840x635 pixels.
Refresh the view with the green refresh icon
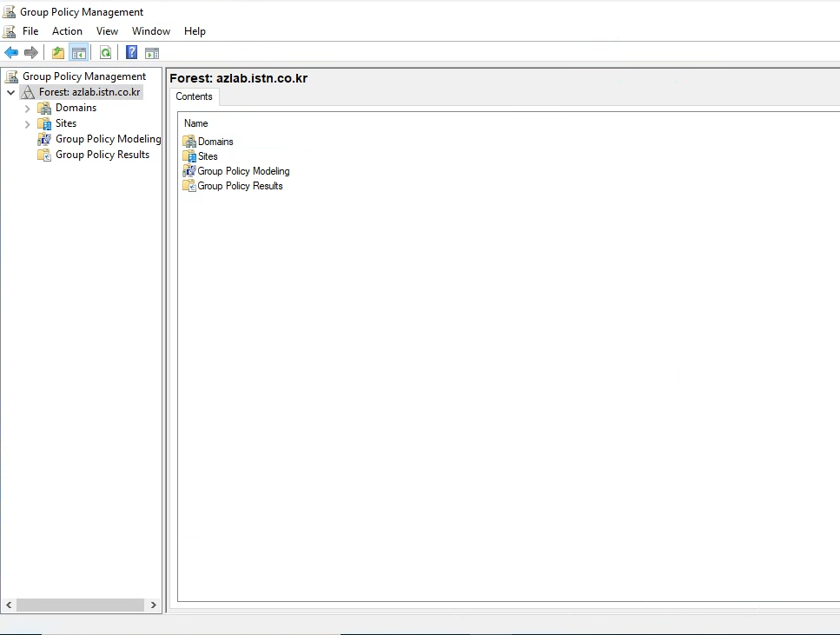pos(105,52)
